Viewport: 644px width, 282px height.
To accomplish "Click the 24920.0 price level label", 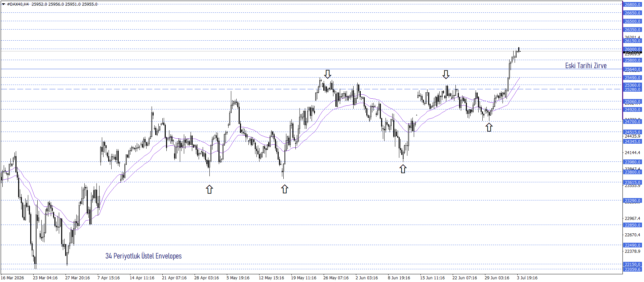I will point(632,109).
